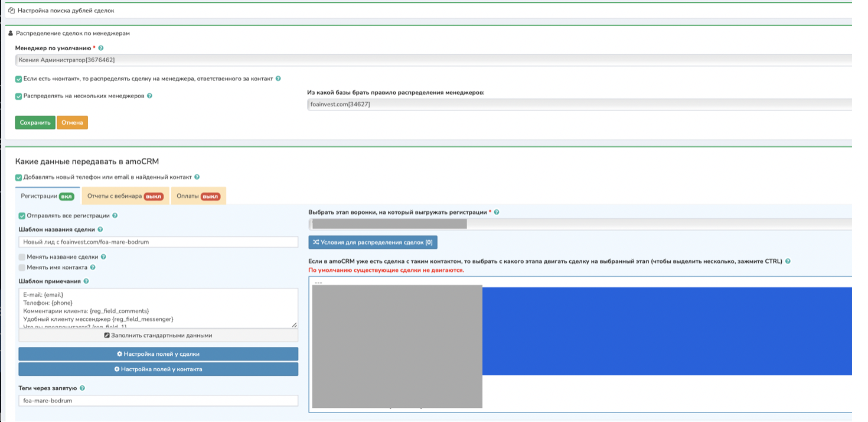Click help icon next to 'Шаблон примечания'

[86, 281]
